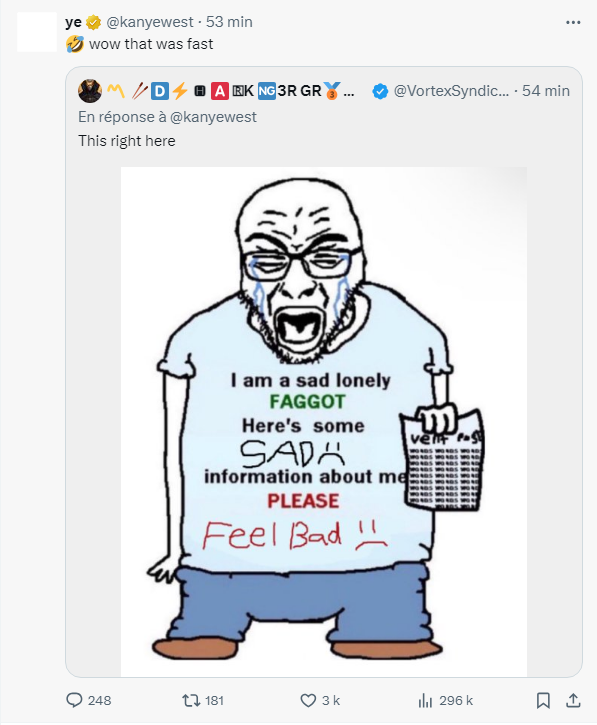Click the quoted user's blue verified badge
Viewport: 597px width, 725px height.
pos(380,91)
